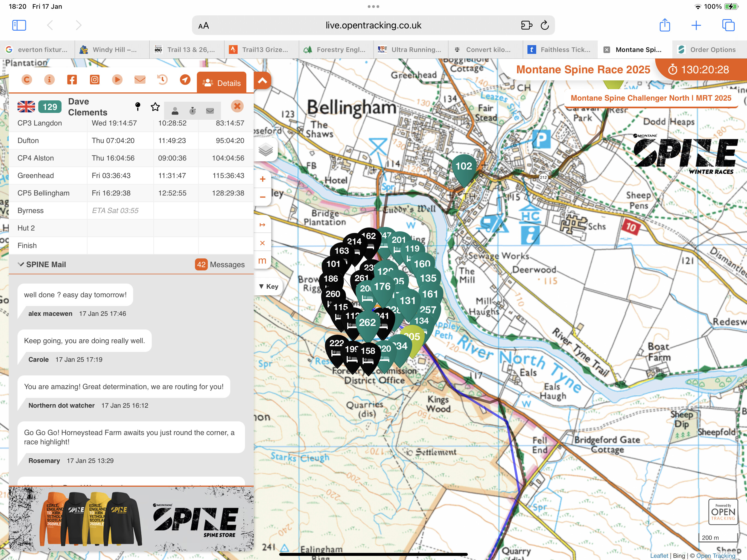Viewport: 747px width, 560px height.
Task: Click the Rosemary Horneystead Farm message
Action: tap(131, 437)
